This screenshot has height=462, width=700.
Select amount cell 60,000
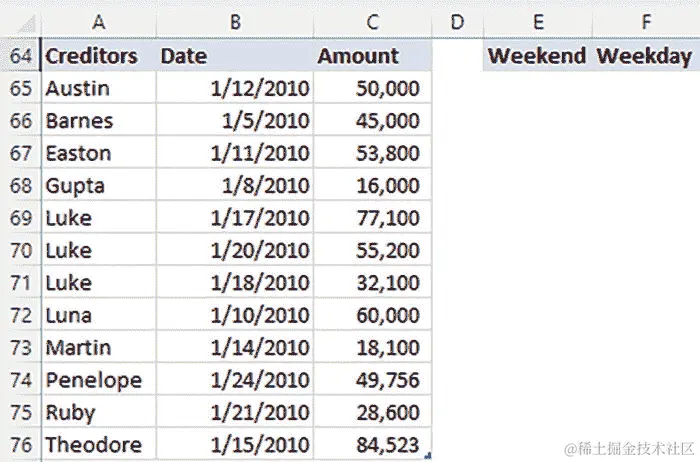[x=373, y=316]
